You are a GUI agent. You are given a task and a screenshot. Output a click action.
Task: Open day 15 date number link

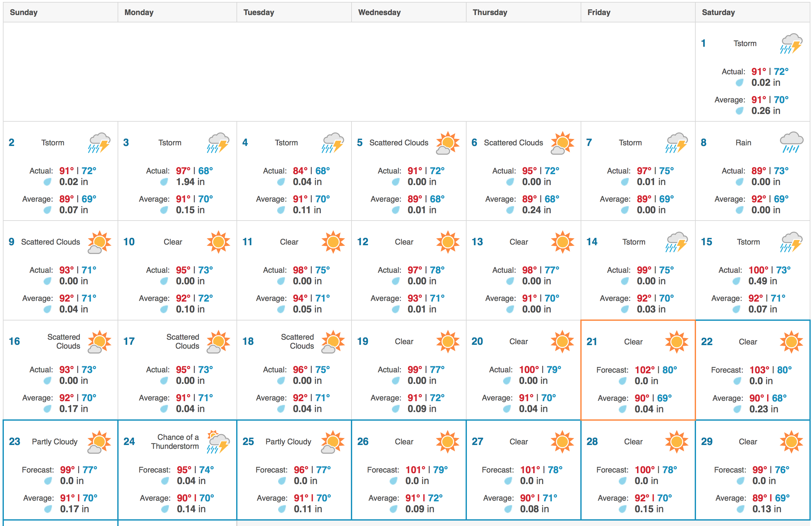pos(706,242)
